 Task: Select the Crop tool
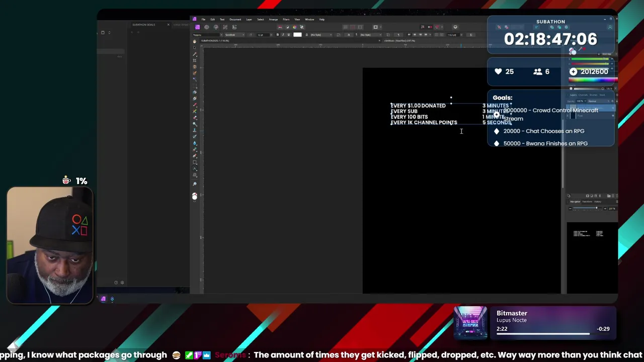(195, 60)
